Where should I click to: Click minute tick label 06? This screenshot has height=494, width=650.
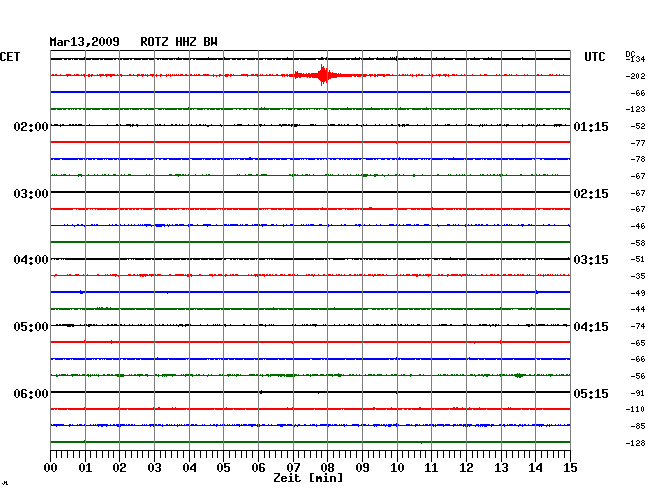258,468
